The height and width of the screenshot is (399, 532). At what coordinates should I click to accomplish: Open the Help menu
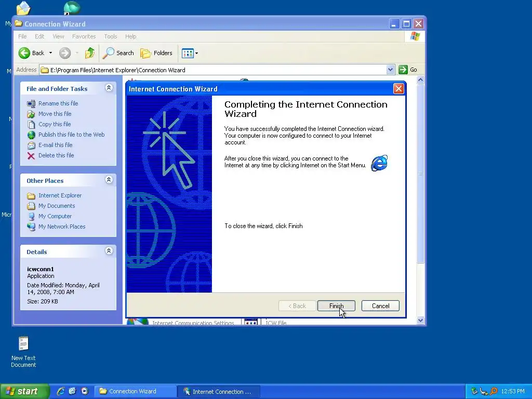click(130, 36)
